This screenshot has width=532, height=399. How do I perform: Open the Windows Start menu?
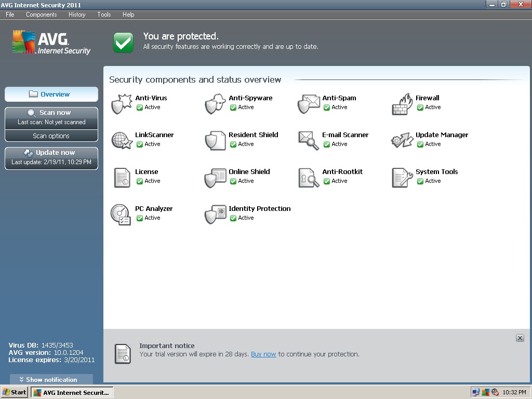click(14, 392)
